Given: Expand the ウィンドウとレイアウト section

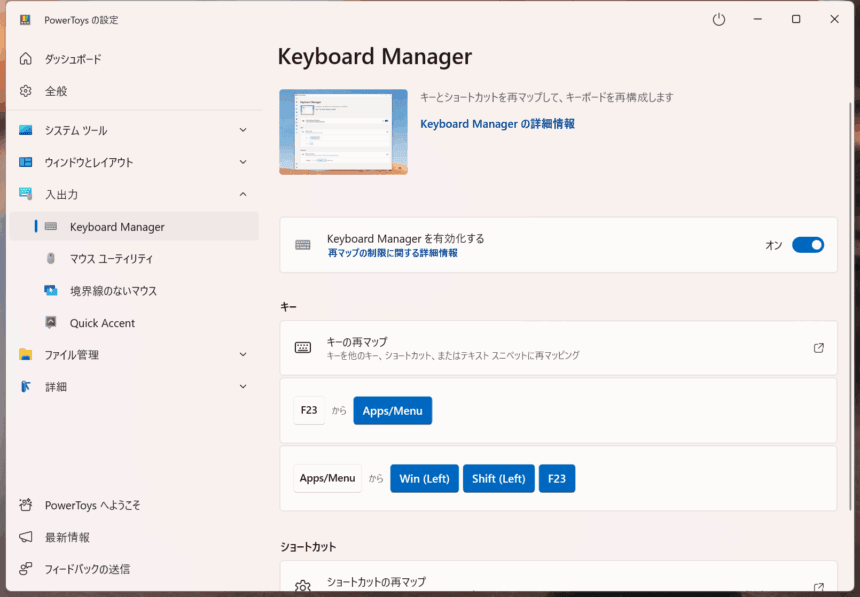Looking at the screenshot, I should pyautogui.click(x=243, y=162).
